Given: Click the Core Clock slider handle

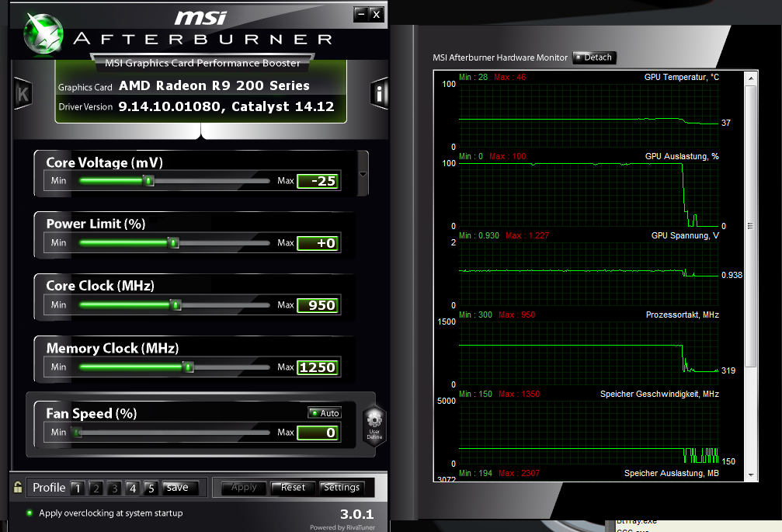Looking at the screenshot, I should pyautogui.click(x=176, y=304).
